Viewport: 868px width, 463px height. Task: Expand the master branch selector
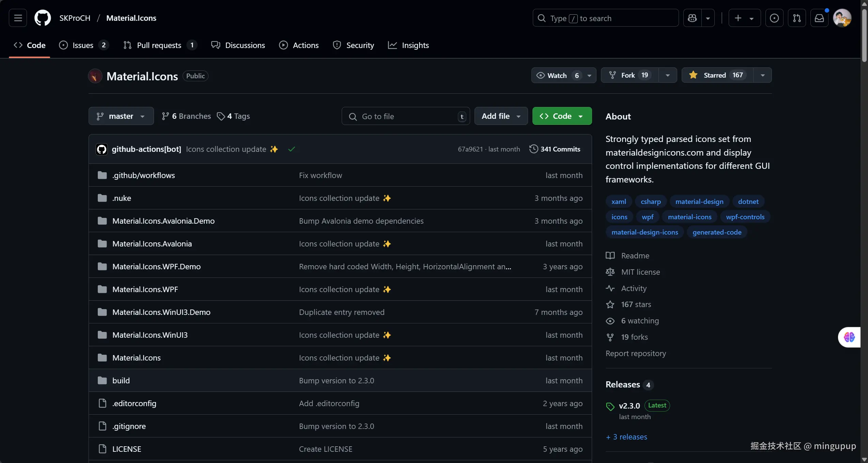click(121, 116)
